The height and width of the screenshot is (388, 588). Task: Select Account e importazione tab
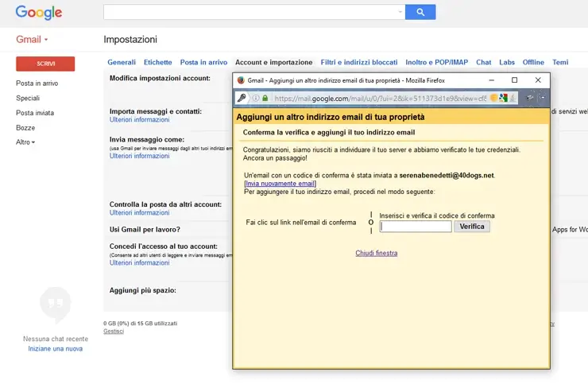pyautogui.click(x=274, y=62)
